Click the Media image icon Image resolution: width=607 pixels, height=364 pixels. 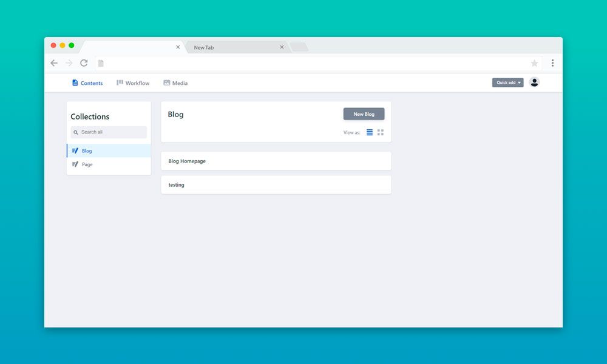coord(167,83)
